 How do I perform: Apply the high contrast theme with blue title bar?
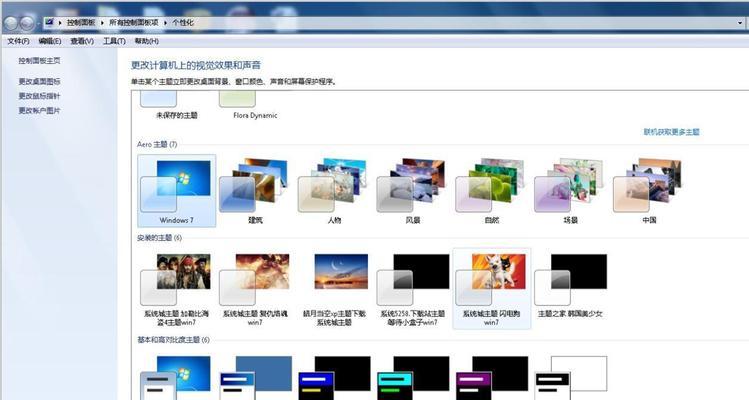pos(334,378)
